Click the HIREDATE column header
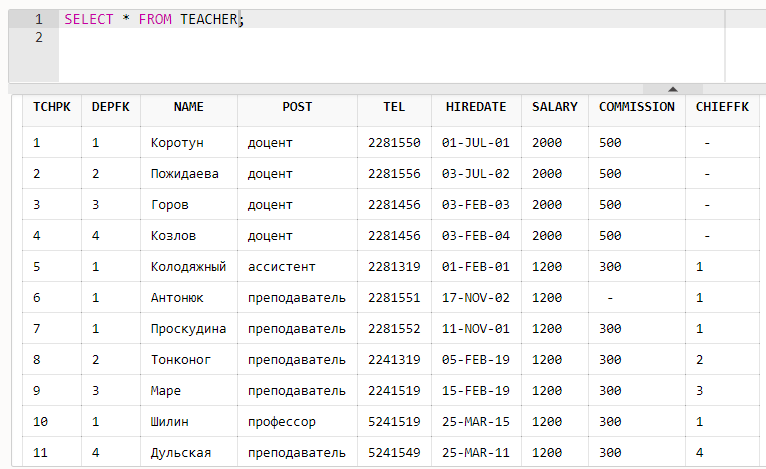Image resolution: width=766 pixels, height=469 pixels. (476, 107)
